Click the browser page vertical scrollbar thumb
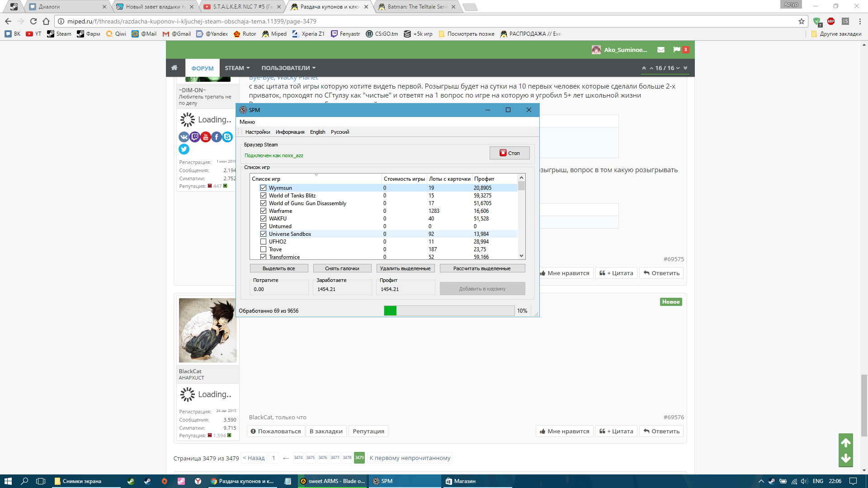This screenshot has width=868, height=488. click(x=864, y=405)
